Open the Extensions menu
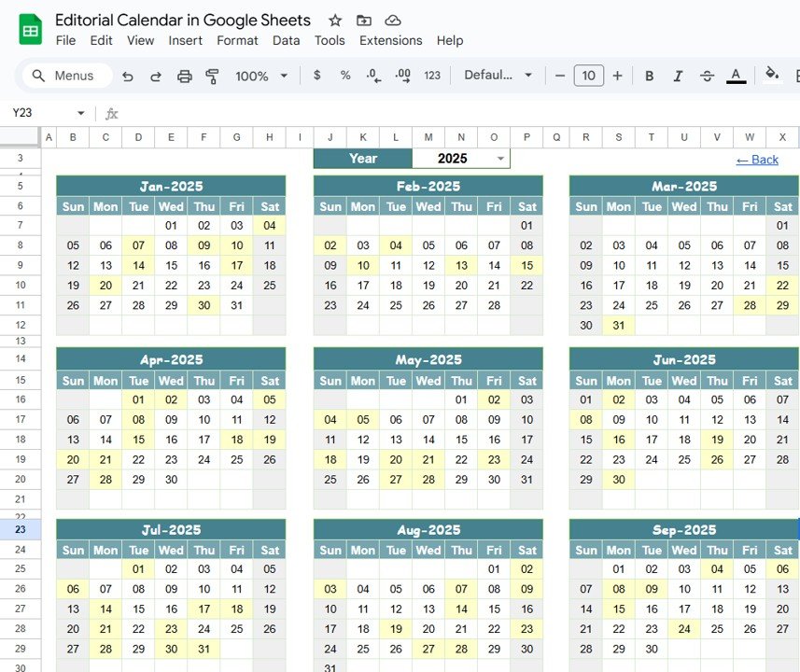 390,40
